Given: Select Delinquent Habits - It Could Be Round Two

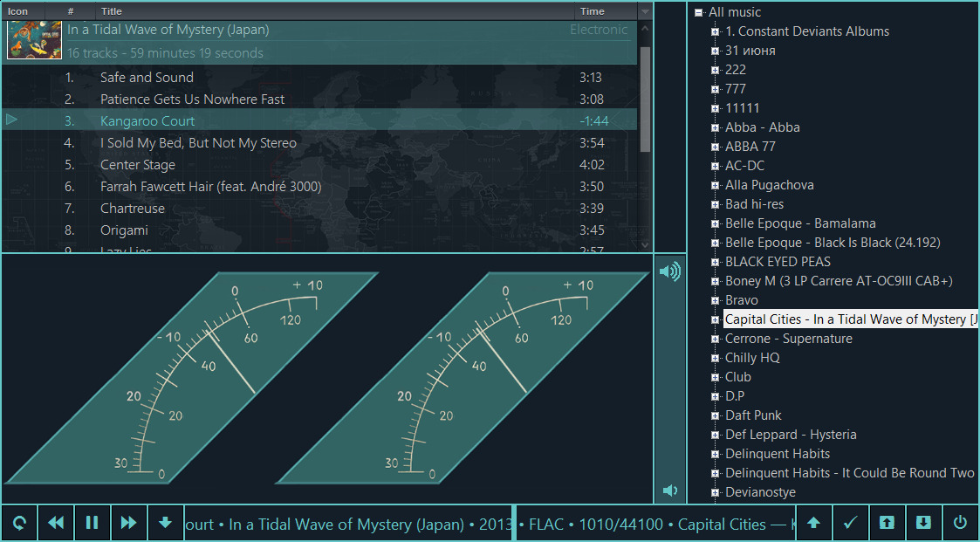Looking at the screenshot, I should tap(850, 473).
